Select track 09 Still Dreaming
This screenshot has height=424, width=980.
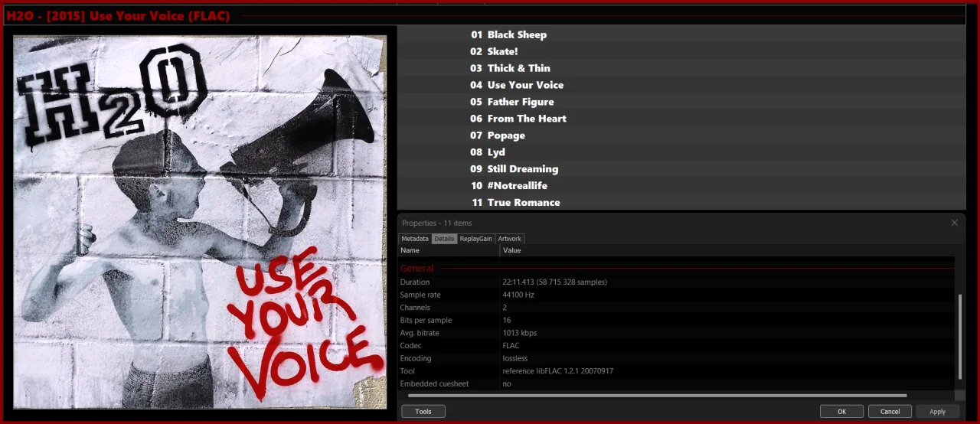(681, 169)
